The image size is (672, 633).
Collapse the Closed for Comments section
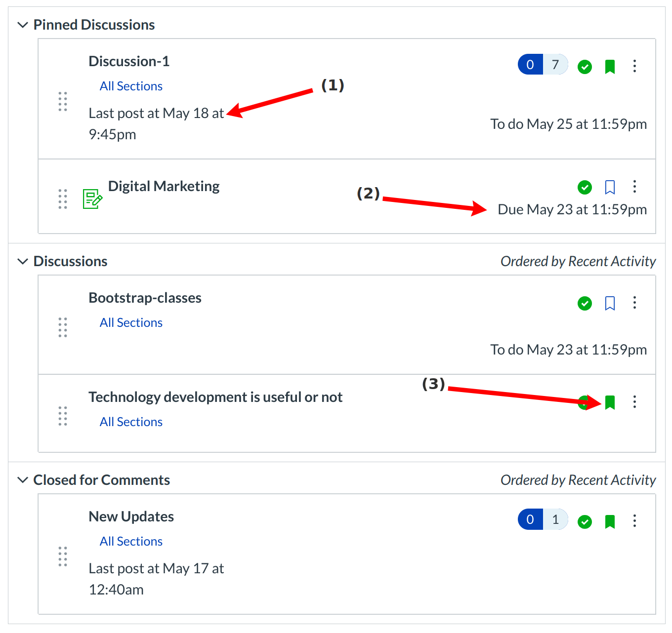tap(23, 480)
